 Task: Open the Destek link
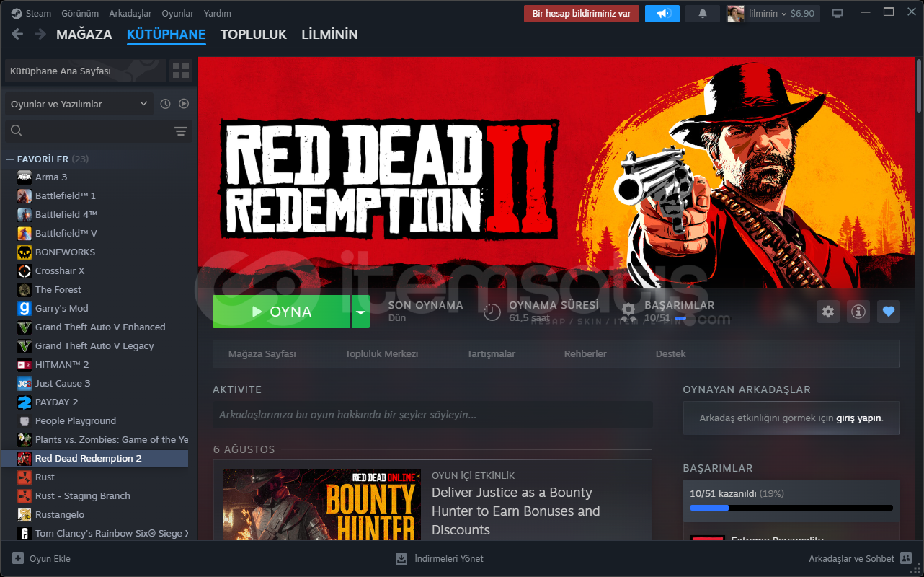pos(671,354)
